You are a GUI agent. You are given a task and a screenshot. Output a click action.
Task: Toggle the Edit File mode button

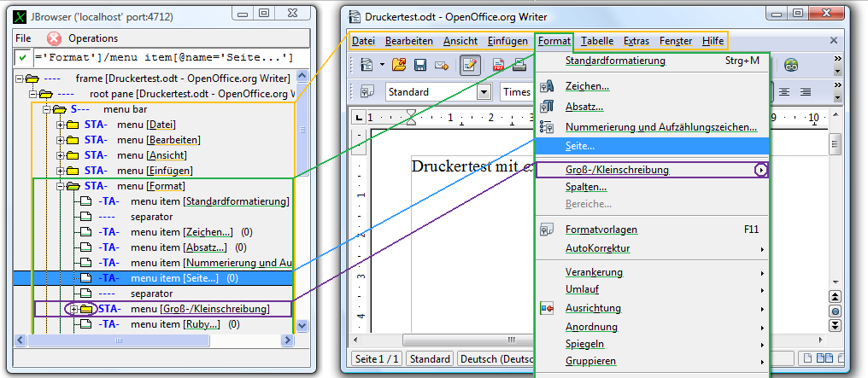469,65
